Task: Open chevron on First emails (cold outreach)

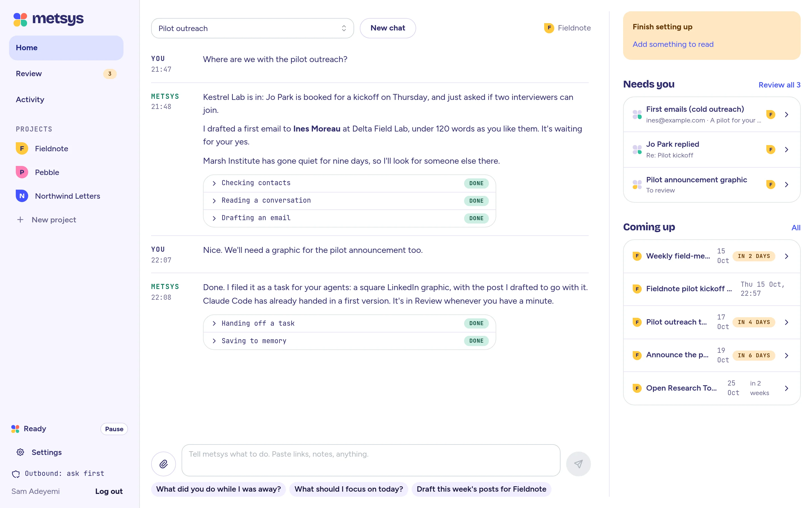Action: [x=787, y=115]
